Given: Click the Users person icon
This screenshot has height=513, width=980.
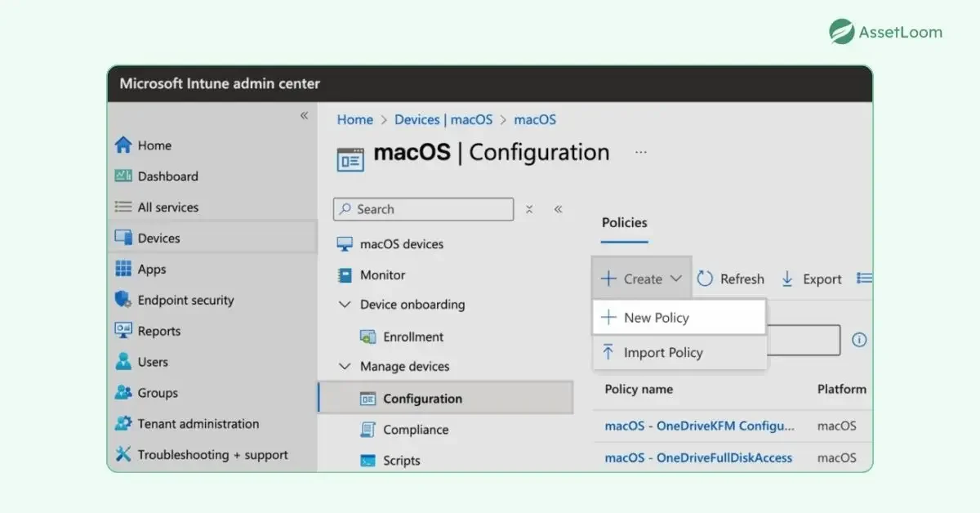Looking at the screenshot, I should [x=123, y=362].
